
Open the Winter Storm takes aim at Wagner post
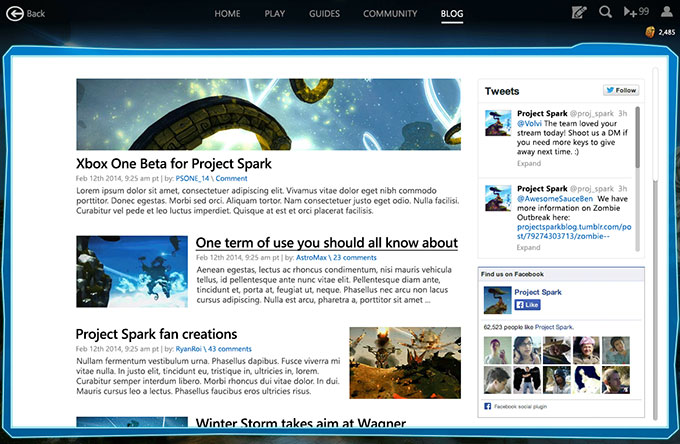point(301,422)
